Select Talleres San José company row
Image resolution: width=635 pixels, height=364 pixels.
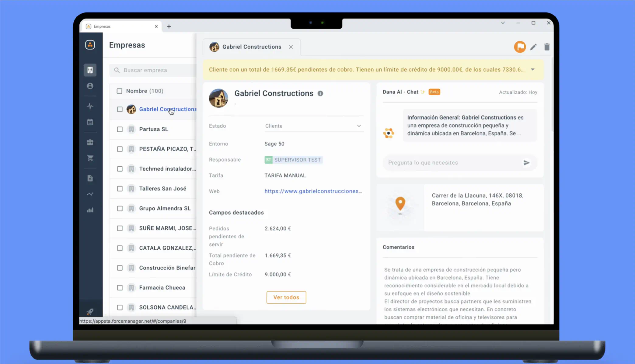153,189
